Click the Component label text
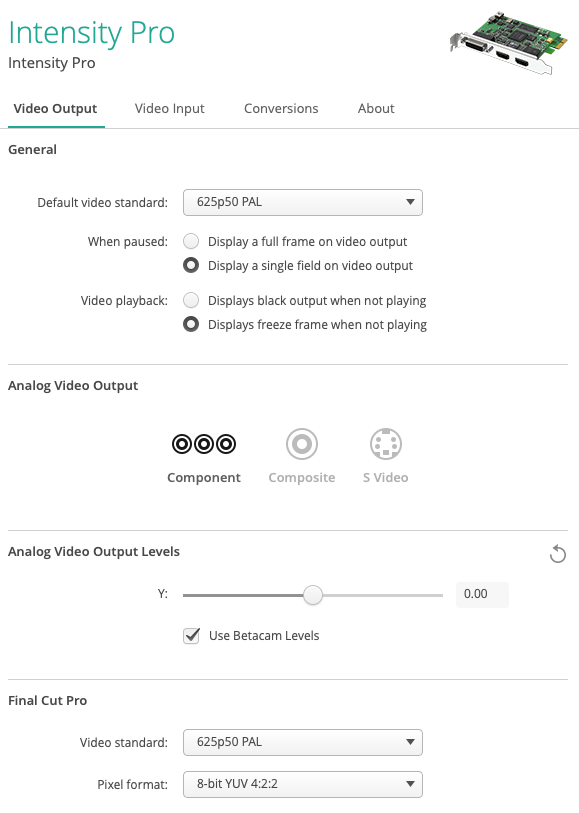 coord(204,478)
